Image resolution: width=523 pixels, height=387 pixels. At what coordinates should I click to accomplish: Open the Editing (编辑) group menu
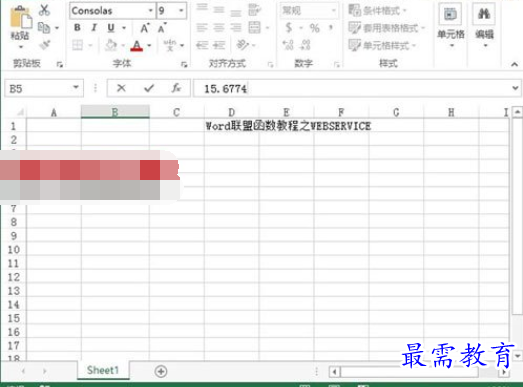(x=484, y=26)
